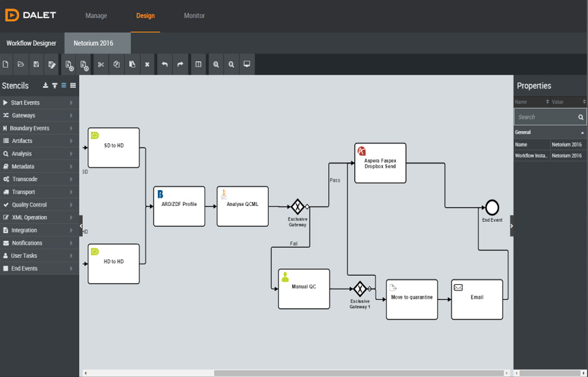Click the New workflow document icon
Image resolution: width=588 pixels, height=377 pixels.
[x=5, y=64]
